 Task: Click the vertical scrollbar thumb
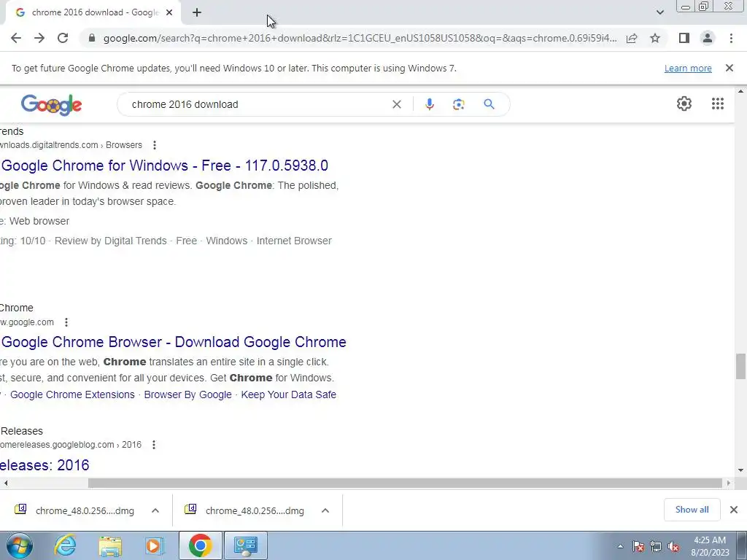click(x=740, y=366)
